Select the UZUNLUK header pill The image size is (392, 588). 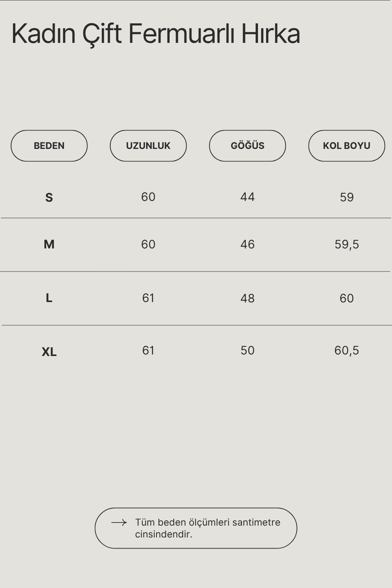coord(148,146)
